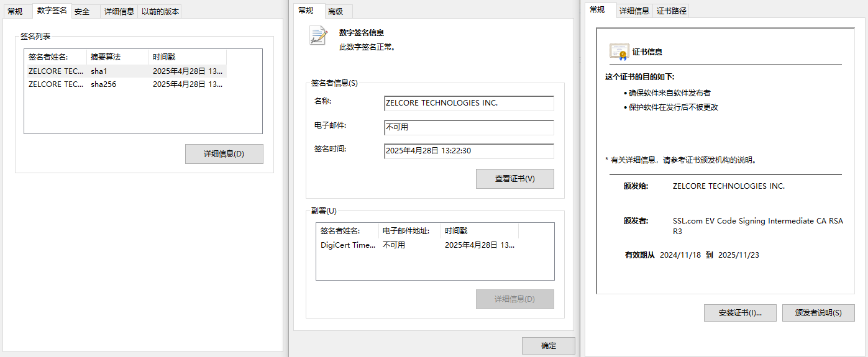Click sha256 row timestamp cell
Screen dimensions: 868x357
tap(188, 84)
